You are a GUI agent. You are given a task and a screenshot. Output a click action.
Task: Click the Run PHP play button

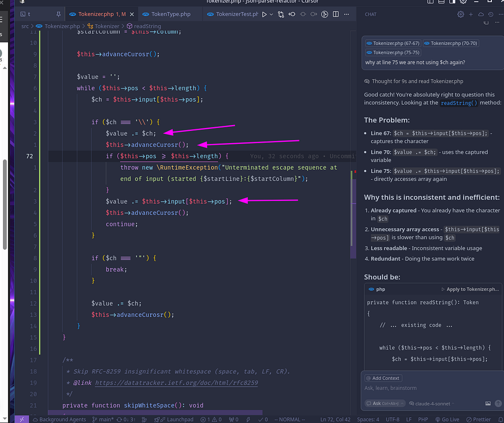click(264, 15)
